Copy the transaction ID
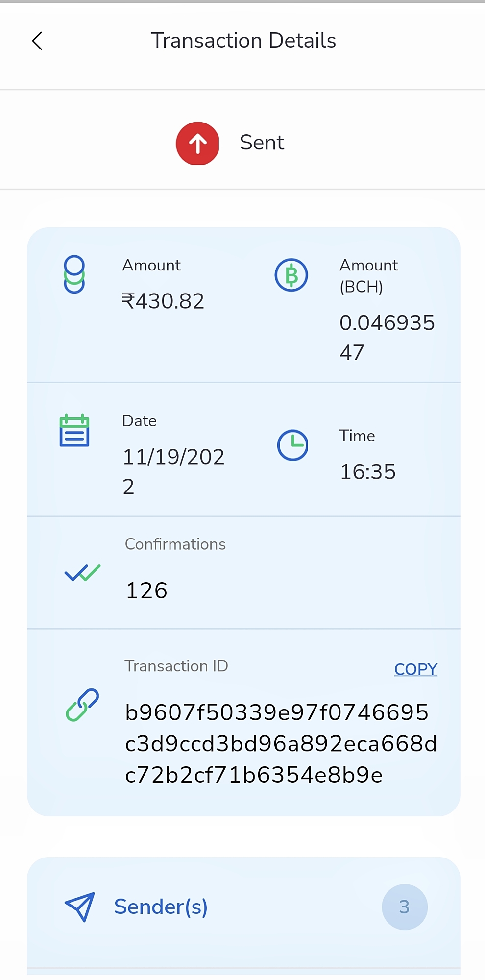This screenshot has height=980, width=485. 415,669
